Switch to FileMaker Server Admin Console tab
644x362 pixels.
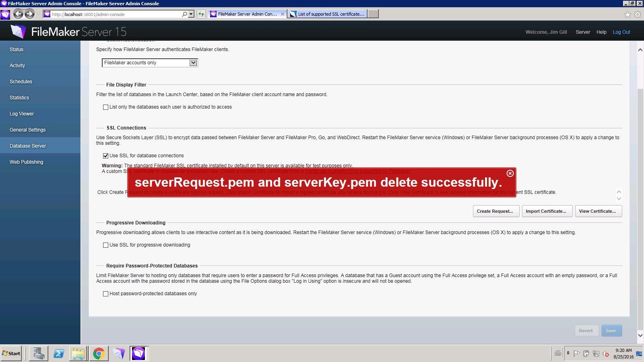click(x=247, y=14)
